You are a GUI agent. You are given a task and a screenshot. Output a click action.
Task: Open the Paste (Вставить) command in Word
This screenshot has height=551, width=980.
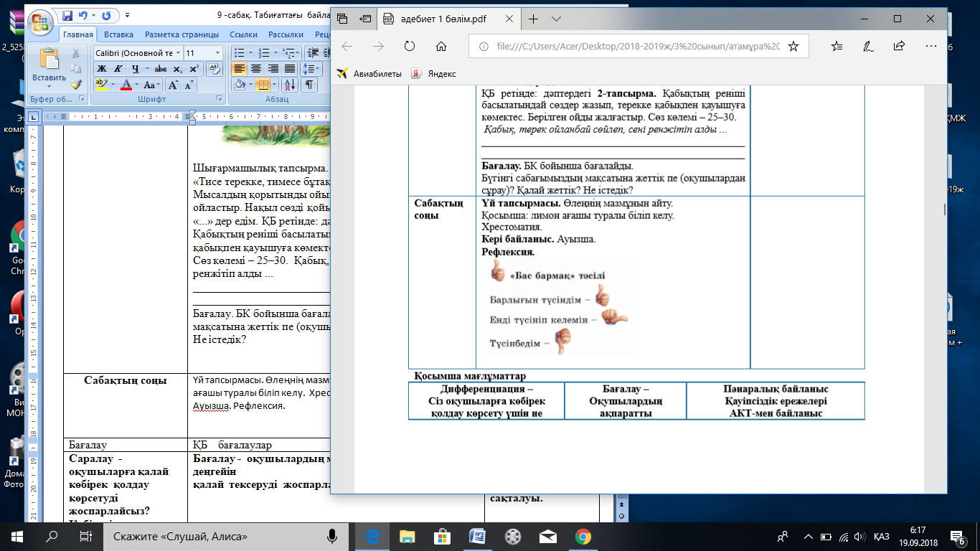[49, 67]
